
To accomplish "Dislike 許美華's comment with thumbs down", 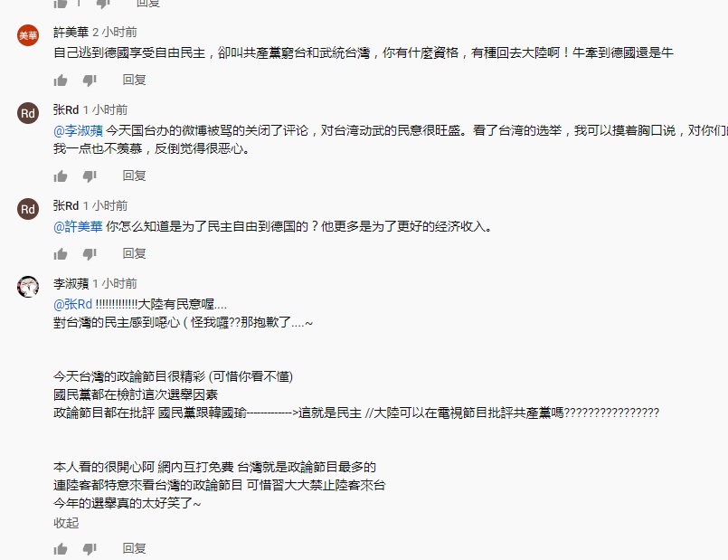I will tap(90, 81).
